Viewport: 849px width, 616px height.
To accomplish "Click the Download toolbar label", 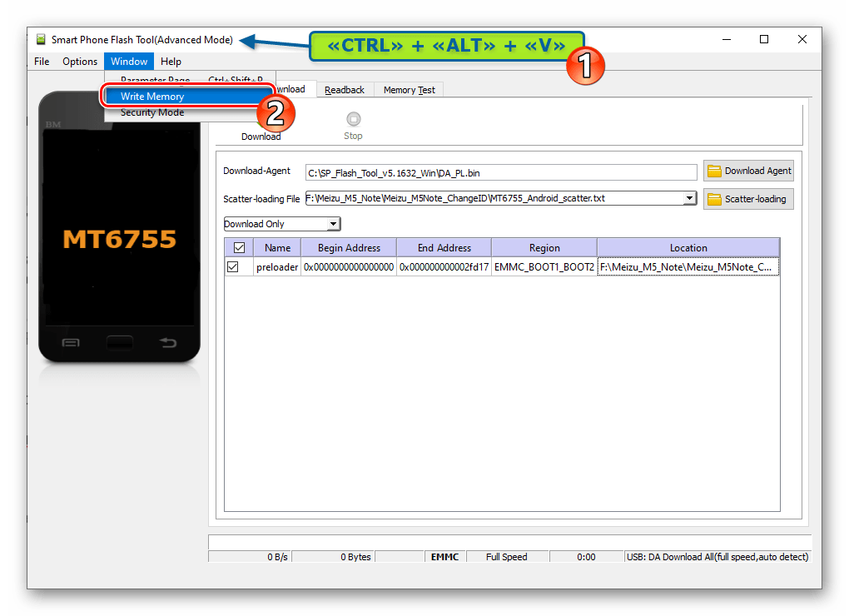I will 261,137.
